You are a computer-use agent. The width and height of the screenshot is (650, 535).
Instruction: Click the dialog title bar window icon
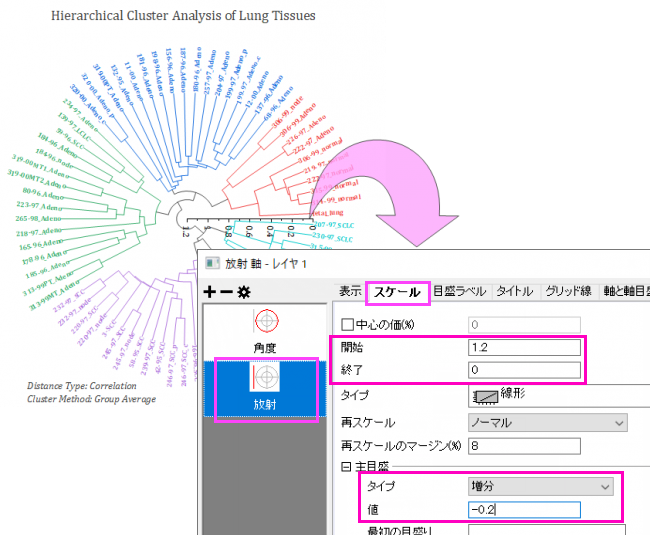[x=213, y=263]
